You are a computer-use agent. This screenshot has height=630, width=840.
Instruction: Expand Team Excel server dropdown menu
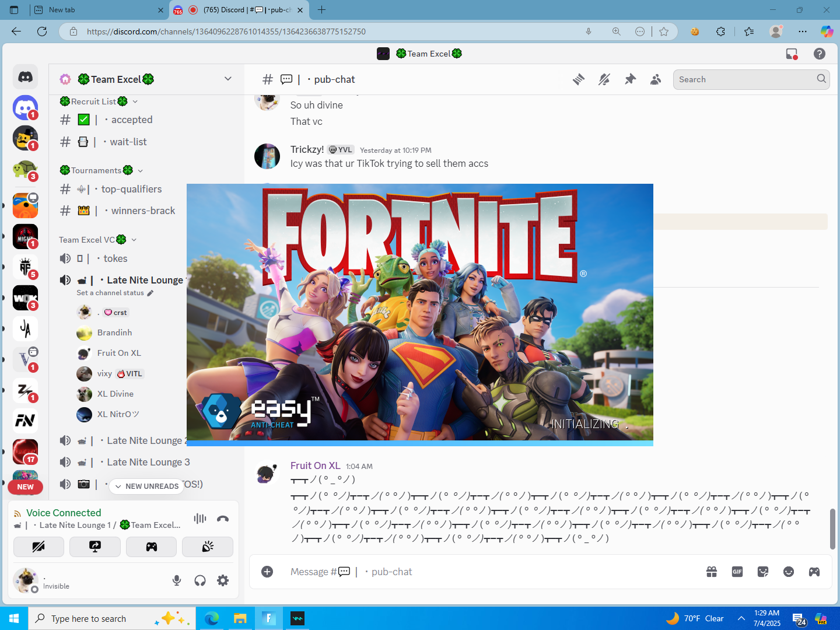[228, 79]
